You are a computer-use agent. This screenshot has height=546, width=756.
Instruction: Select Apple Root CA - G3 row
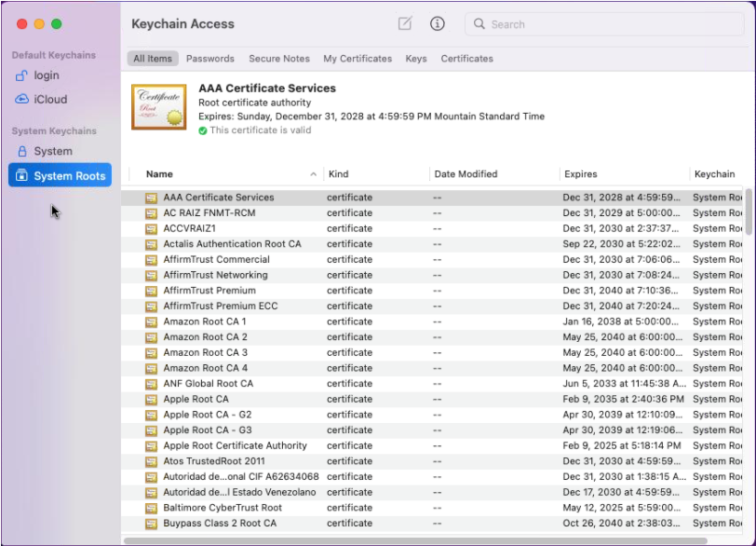coord(431,430)
